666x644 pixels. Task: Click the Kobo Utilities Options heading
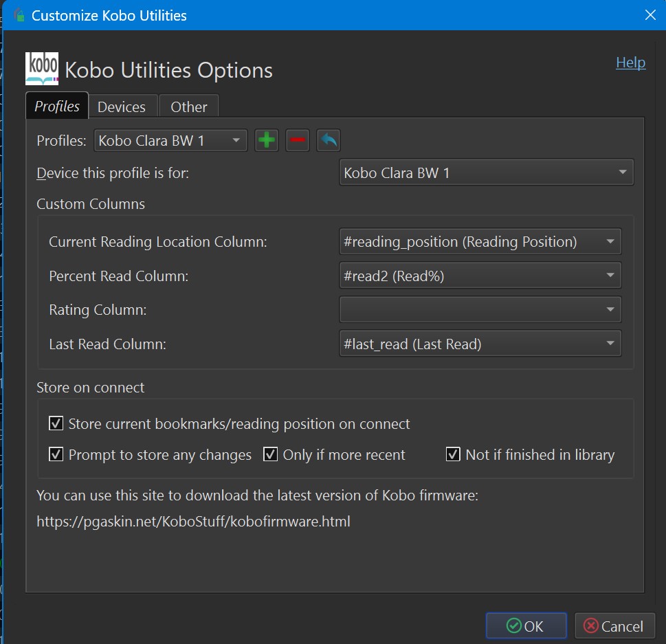pos(168,70)
